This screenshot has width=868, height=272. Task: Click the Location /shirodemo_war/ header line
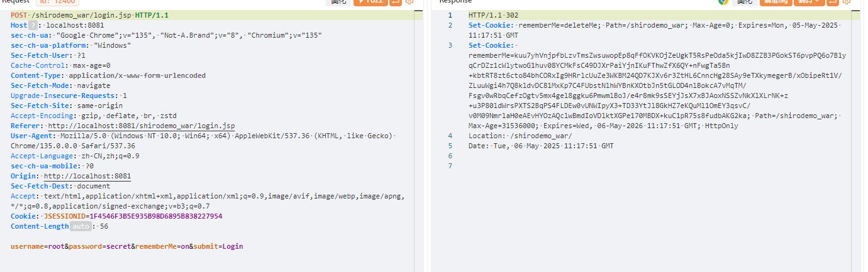pos(521,136)
